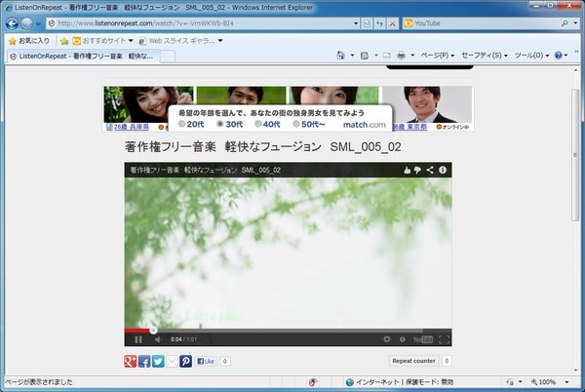
Task: Select the 20代 age radio button
Action: (181, 125)
